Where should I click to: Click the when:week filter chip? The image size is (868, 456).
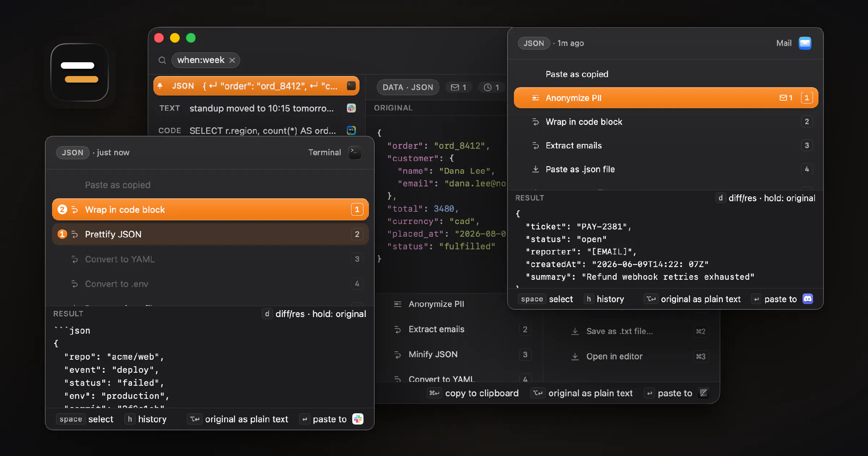(205, 60)
